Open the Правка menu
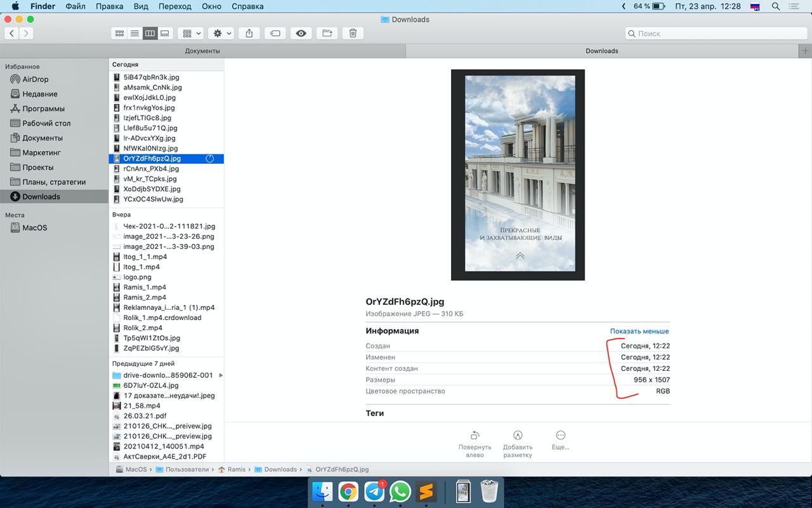The width and height of the screenshot is (812, 508). (x=110, y=6)
